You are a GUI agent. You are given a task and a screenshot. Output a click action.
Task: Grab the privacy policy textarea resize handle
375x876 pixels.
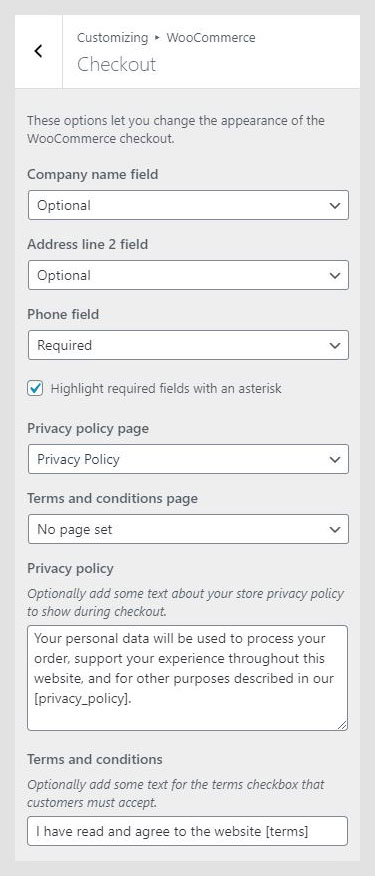point(342,725)
